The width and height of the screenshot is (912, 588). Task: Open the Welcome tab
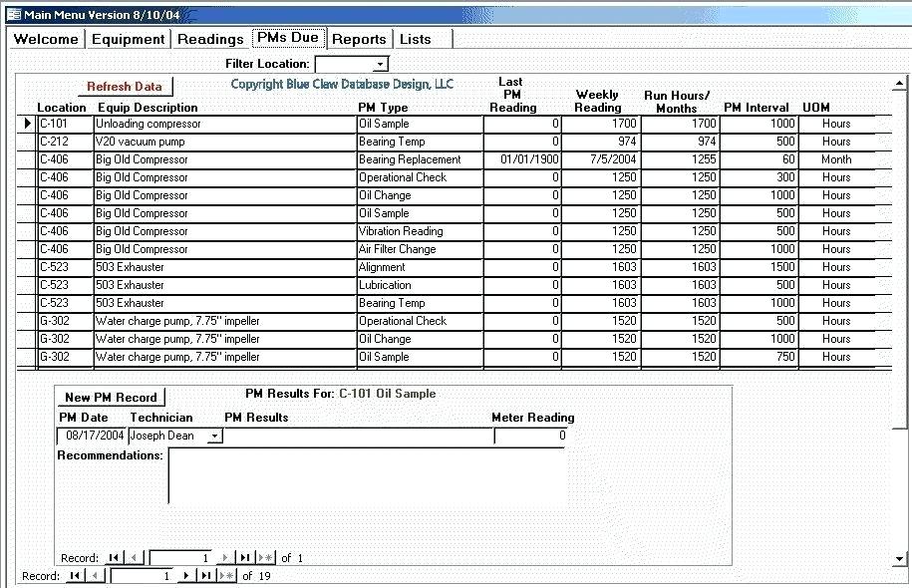coord(46,39)
